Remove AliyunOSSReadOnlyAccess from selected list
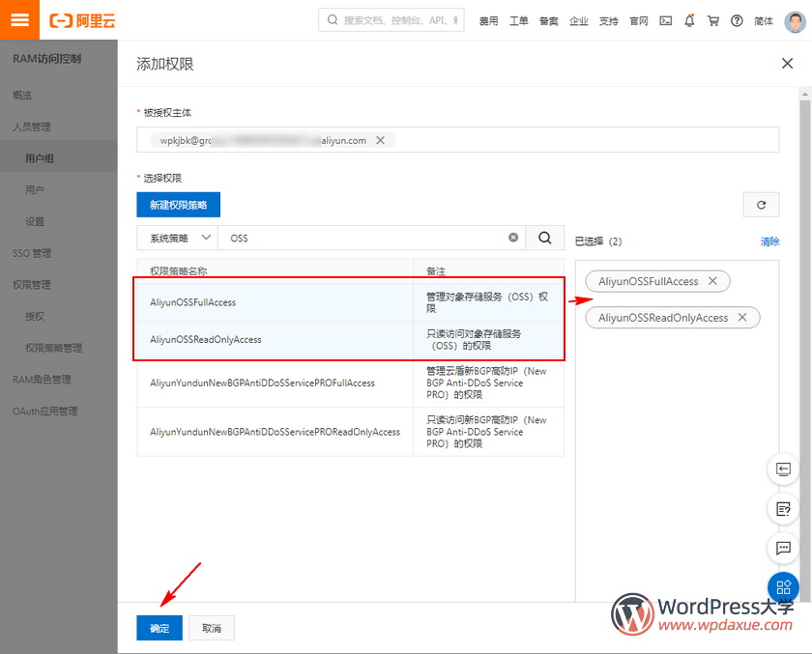Viewport: 812px width, 654px height. coord(742,318)
